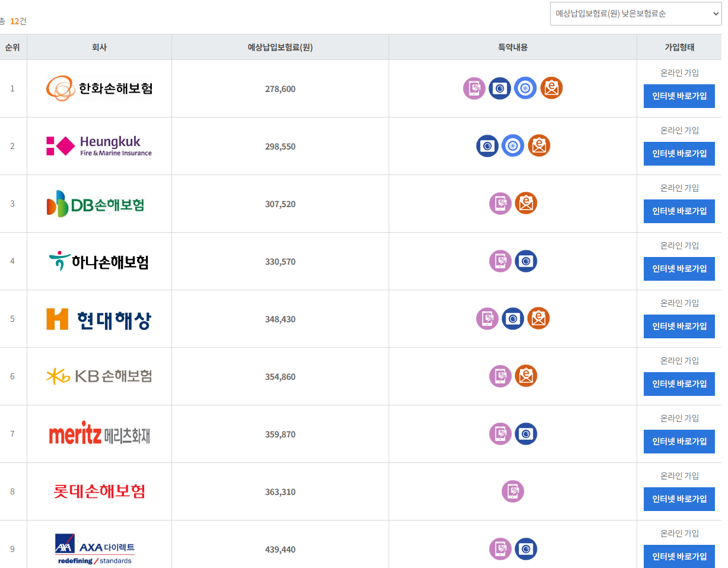This screenshot has width=728, height=568.
Task: Click 인터넷 바로가입 for 현대해상
Action: [679, 326]
